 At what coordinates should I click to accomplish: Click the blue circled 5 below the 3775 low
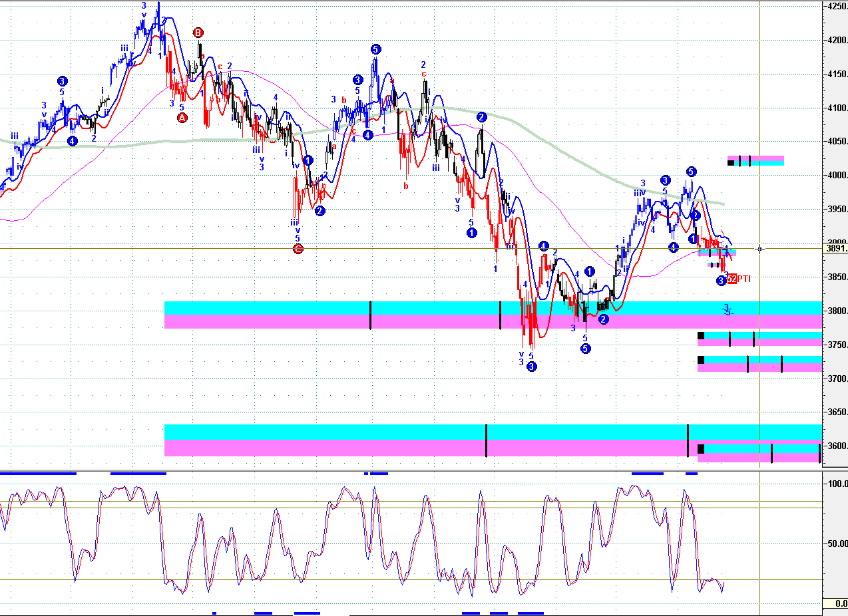585,349
